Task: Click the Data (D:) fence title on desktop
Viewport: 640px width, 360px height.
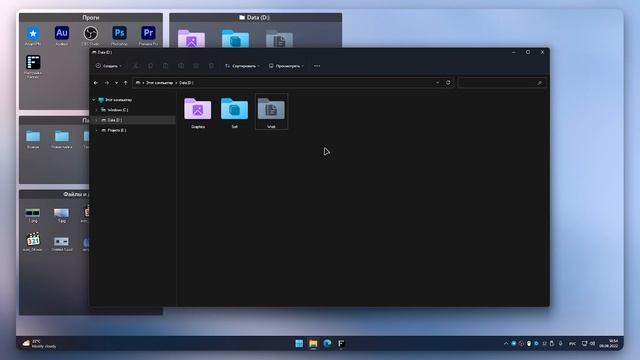Action: [255, 18]
